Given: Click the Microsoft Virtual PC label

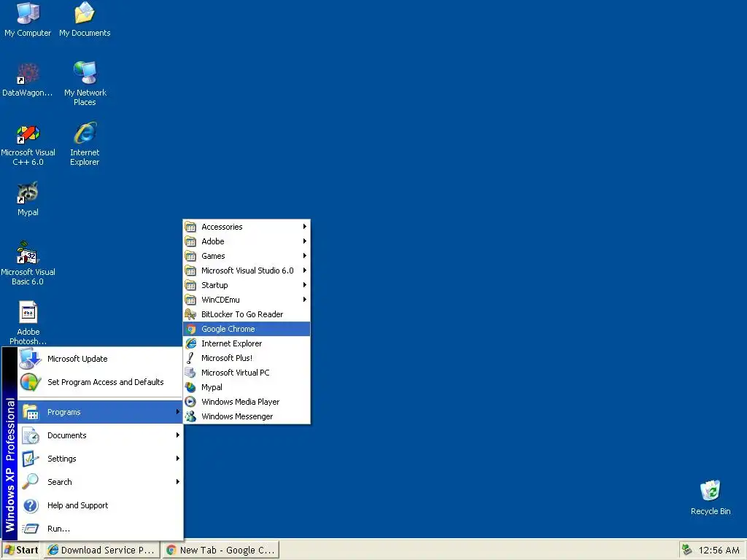Looking at the screenshot, I should [236, 373].
